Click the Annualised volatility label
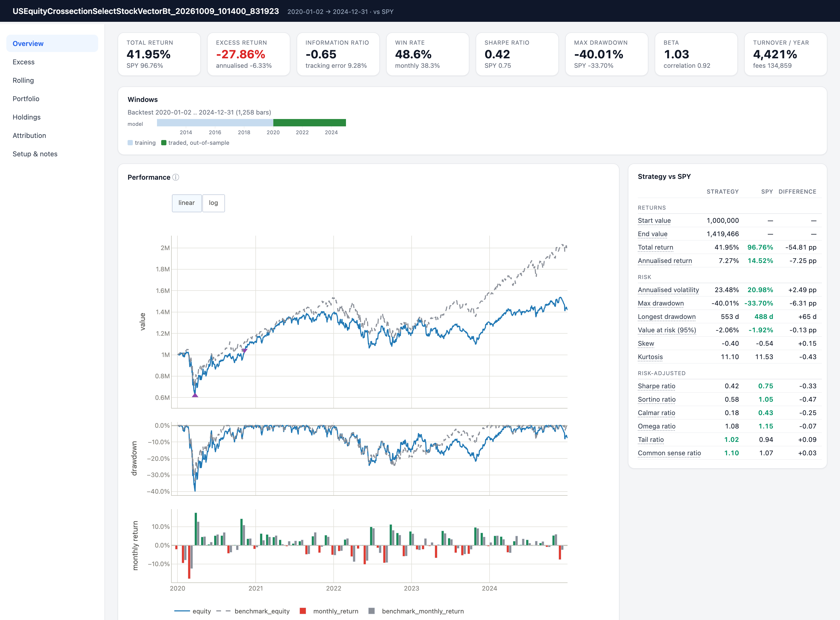 click(668, 290)
